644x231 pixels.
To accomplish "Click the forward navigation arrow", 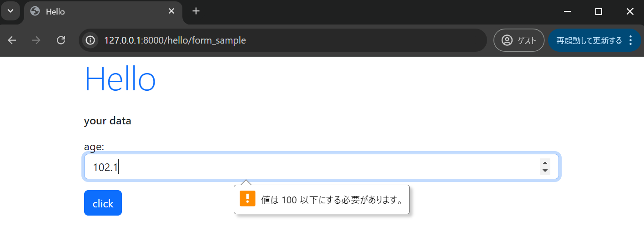I will [36, 40].
